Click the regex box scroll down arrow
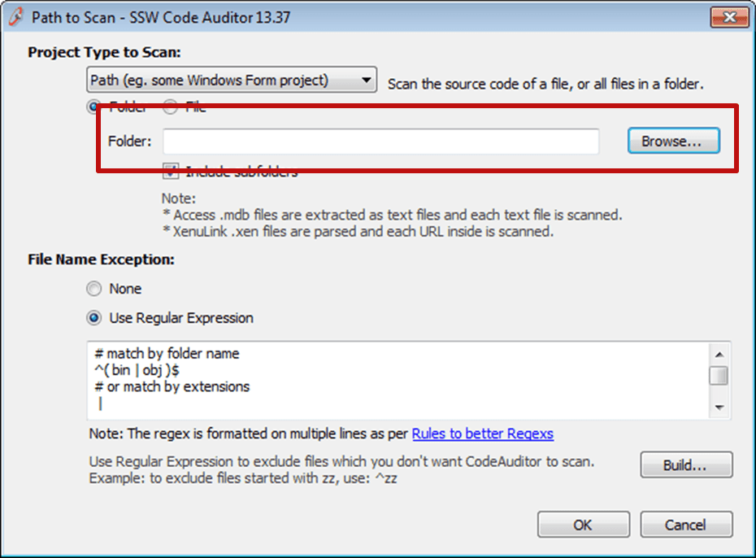 pyautogui.click(x=719, y=407)
